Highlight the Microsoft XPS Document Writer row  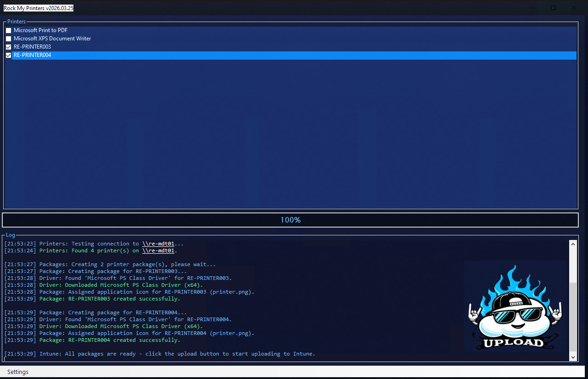(52, 39)
